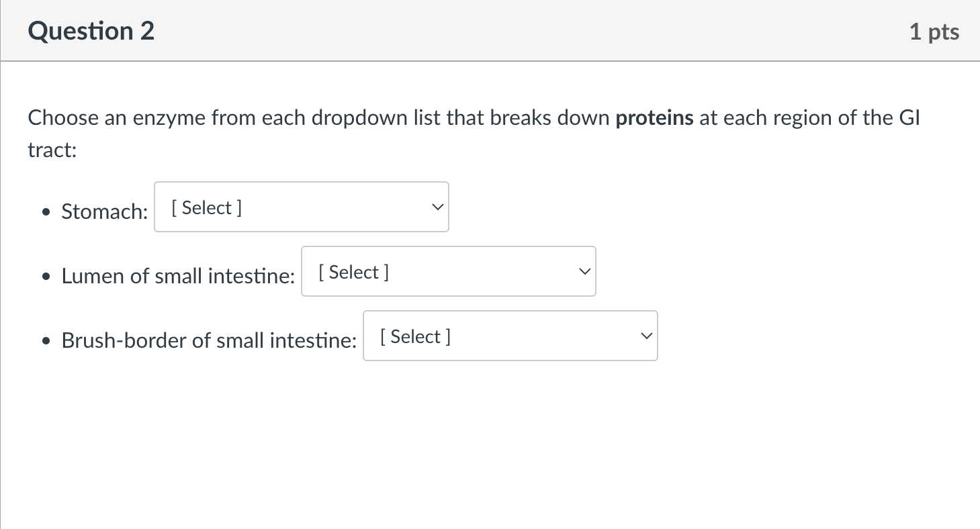Click the "GI" text ending the first line
The height and width of the screenshot is (529, 980).
coord(908,119)
